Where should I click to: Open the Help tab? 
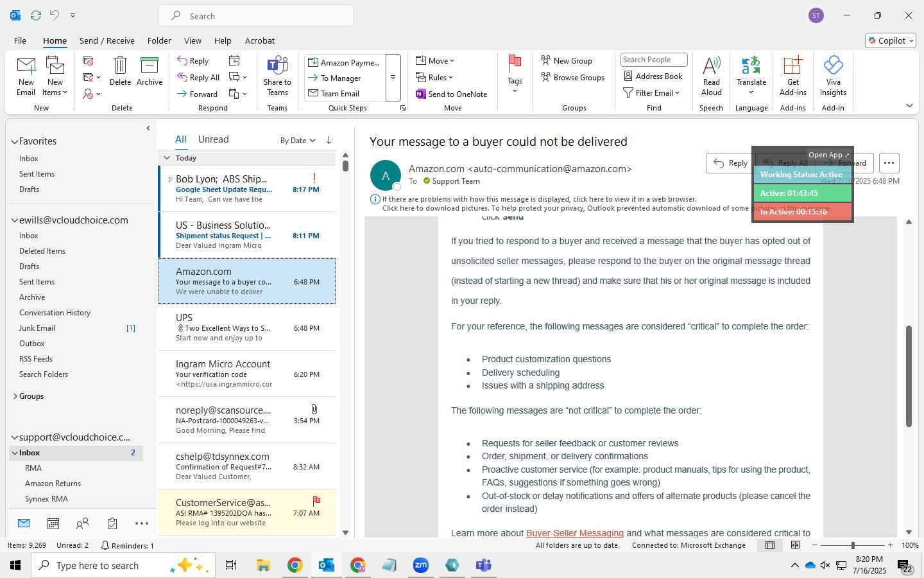point(223,40)
